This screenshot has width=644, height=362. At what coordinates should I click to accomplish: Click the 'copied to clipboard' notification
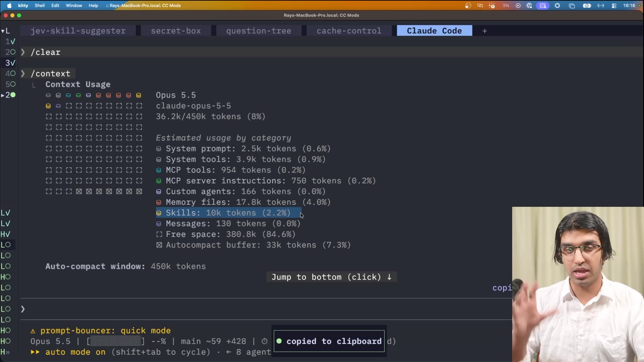pyautogui.click(x=329, y=341)
